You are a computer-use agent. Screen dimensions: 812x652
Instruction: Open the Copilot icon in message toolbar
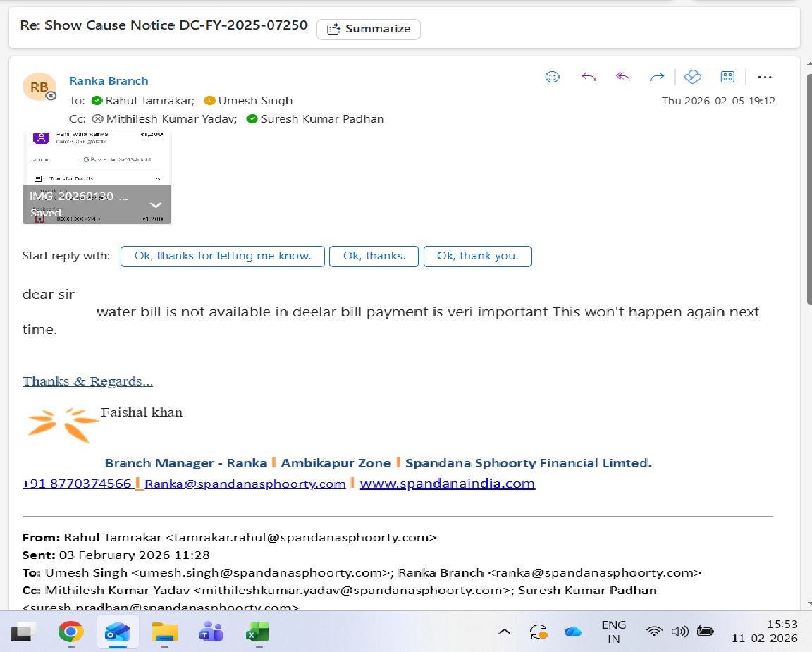pos(693,77)
